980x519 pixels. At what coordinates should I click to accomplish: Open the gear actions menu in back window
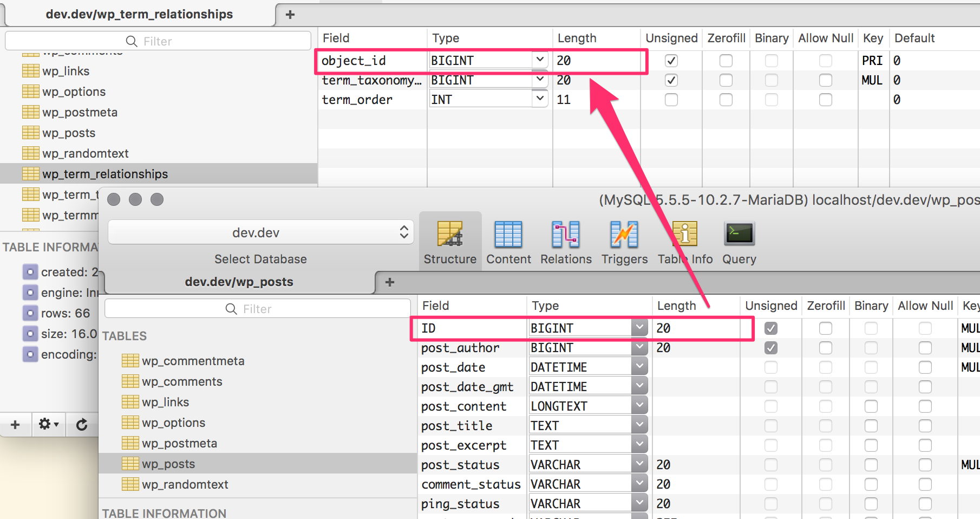coord(49,424)
